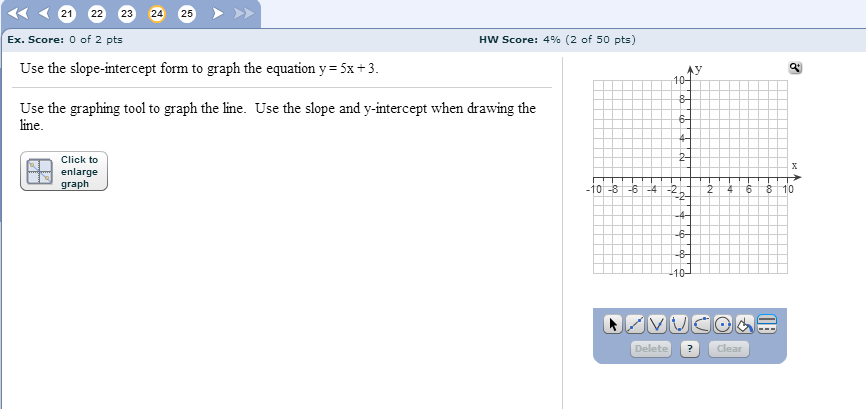Pick the upward parabola tool
This screenshot has height=409, width=866.
click(x=679, y=324)
